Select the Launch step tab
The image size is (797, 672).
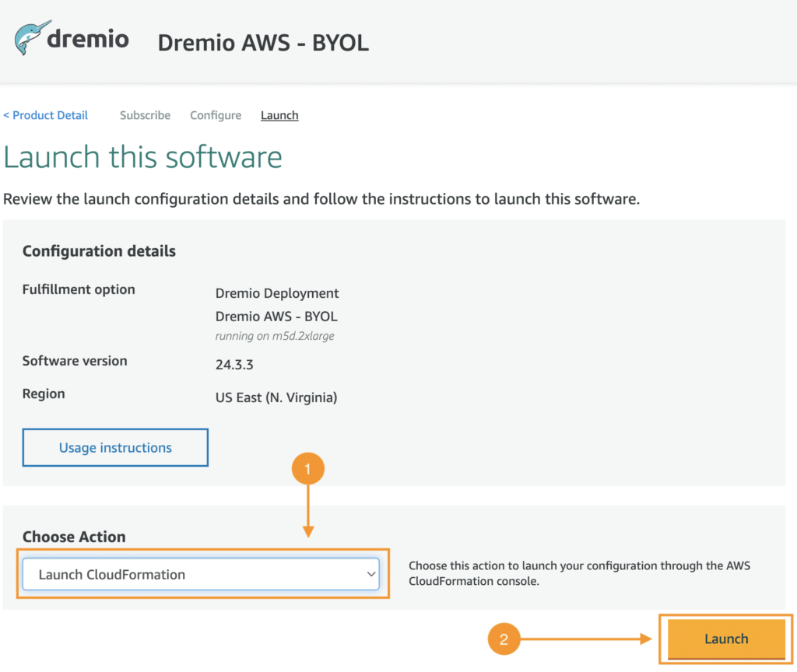[279, 115]
